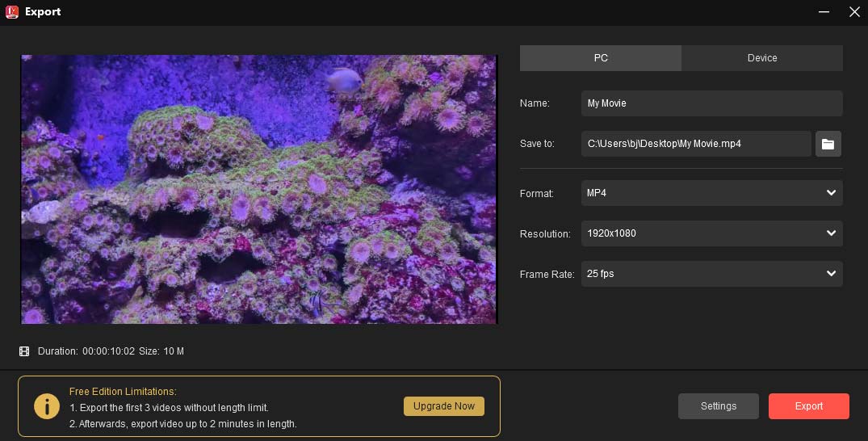Click the Frame Rate label
The height and width of the screenshot is (441, 868).
(x=547, y=275)
